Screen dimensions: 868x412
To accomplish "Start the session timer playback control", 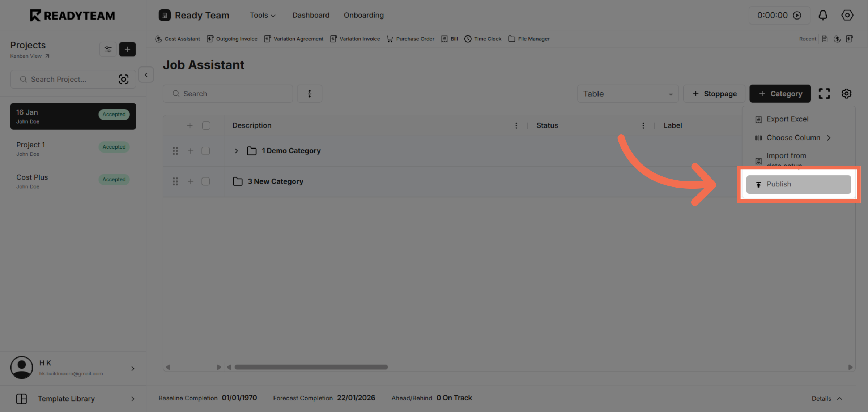I will 797,15.
